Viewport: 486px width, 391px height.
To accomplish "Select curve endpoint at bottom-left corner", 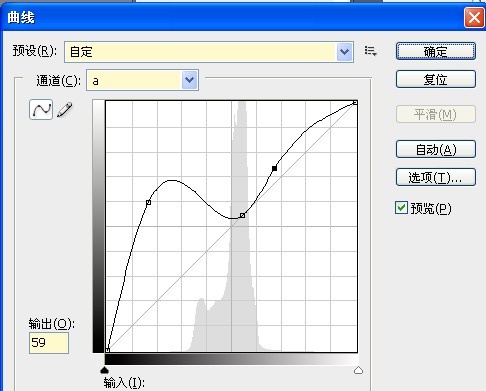I will pos(107,350).
